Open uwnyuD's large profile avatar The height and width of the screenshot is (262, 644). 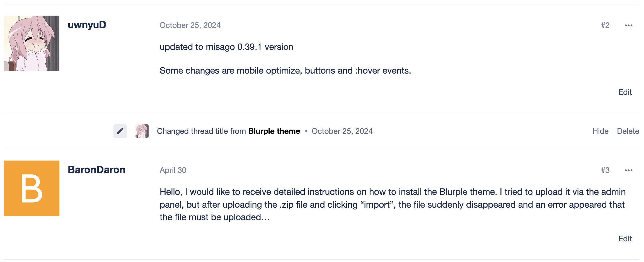click(x=32, y=43)
